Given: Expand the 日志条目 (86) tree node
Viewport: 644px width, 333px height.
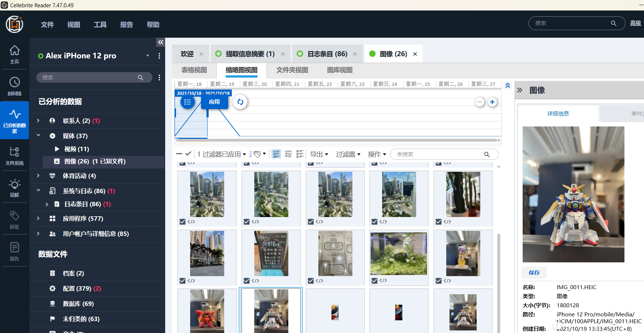Looking at the screenshot, I should tap(47, 204).
